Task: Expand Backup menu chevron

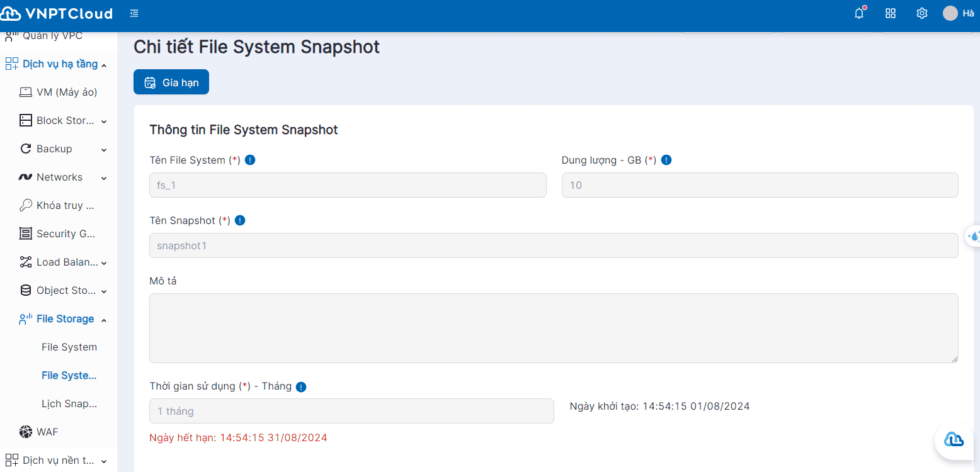Action: pos(104,150)
